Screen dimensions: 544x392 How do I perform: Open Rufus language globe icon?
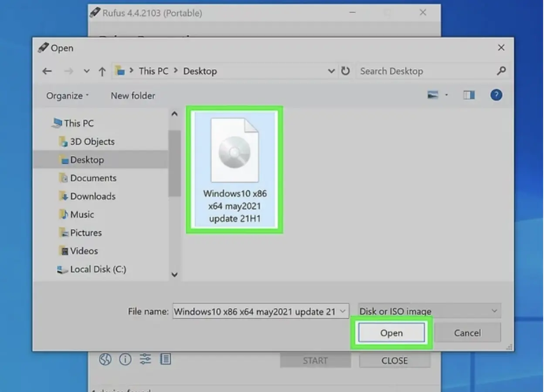[x=105, y=359]
